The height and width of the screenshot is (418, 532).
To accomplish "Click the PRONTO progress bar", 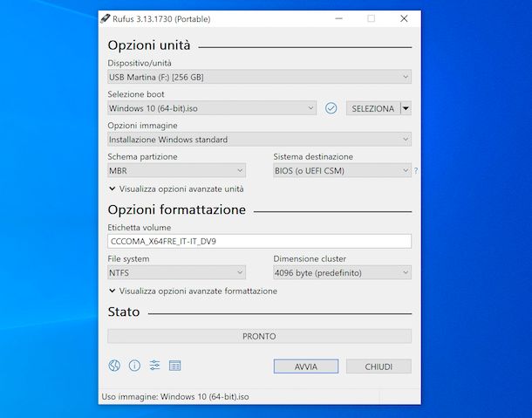I will [x=259, y=336].
